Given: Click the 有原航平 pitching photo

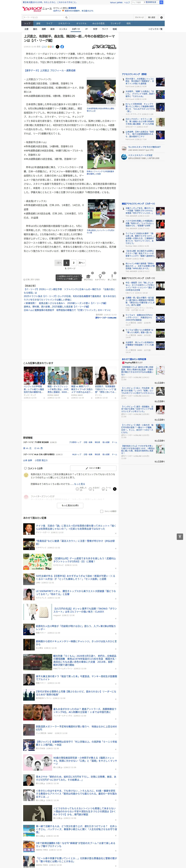Looking at the screenshot, I should coord(101,155).
